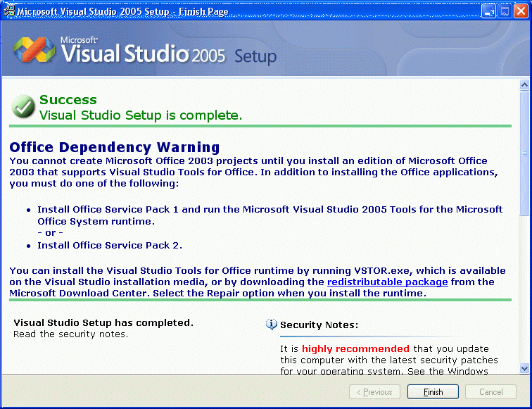
Task: Maximize the Visual Studio Setup window
Action: pos(505,11)
